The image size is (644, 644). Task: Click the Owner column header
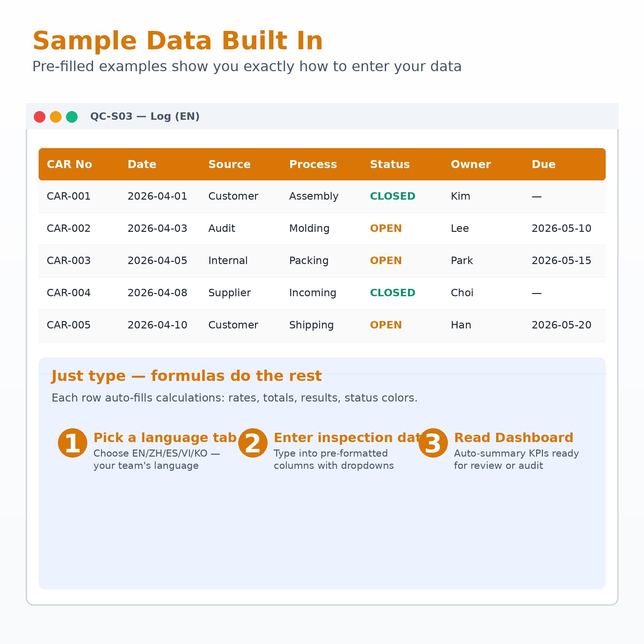pyautogui.click(x=471, y=164)
